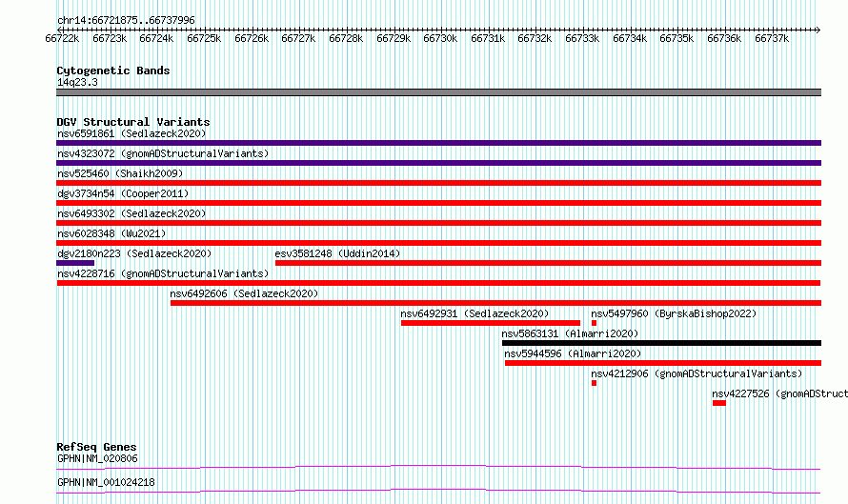The image size is (848, 504).
Task: Click the 14q23.3 band label
Action: click(x=77, y=82)
